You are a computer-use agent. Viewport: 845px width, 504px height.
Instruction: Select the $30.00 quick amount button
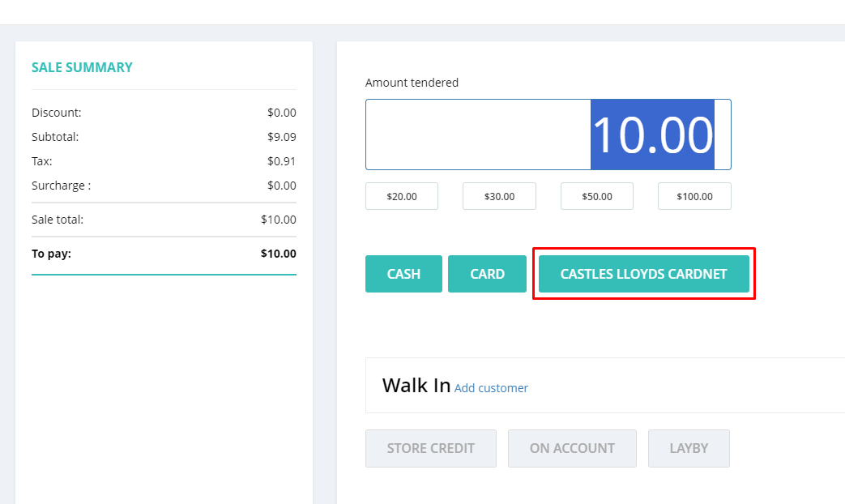(x=499, y=196)
